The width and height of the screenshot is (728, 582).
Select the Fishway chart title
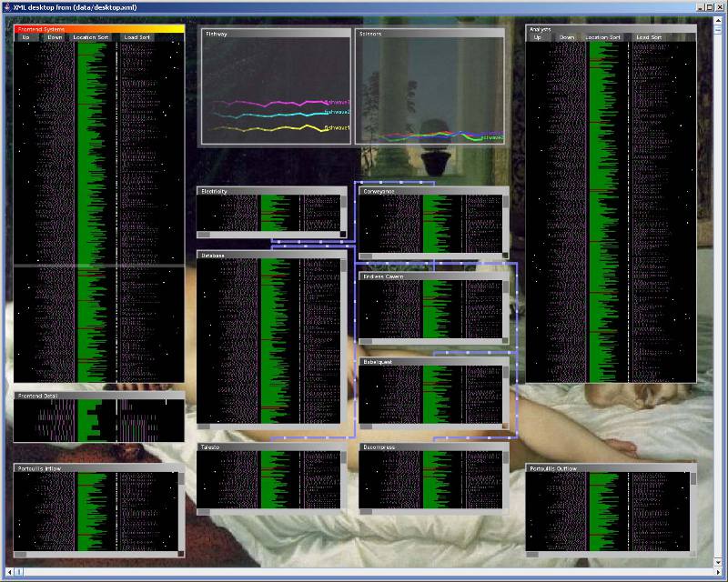pyautogui.click(x=217, y=34)
